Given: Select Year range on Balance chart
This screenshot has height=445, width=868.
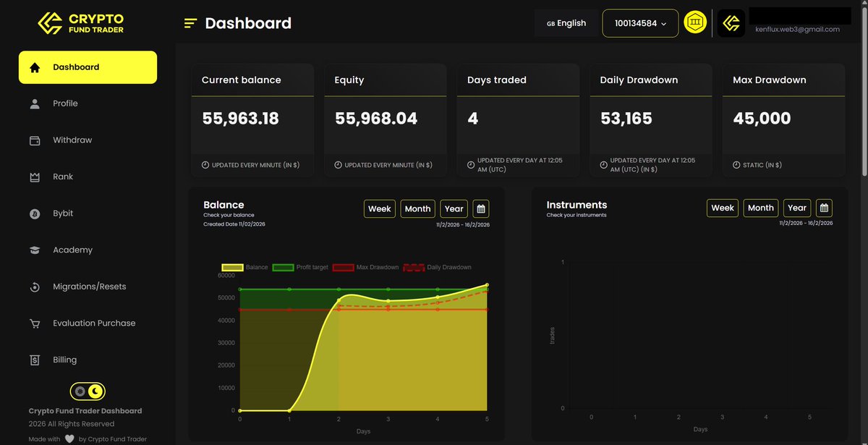Looking at the screenshot, I should point(454,208).
